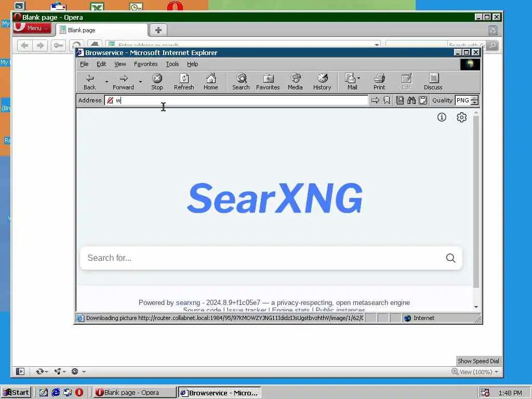The height and width of the screenshot is (399, 532).
Task: Click the bookmark ribbon icon in the Browservice control bar
Action: (x=387, y=100)
